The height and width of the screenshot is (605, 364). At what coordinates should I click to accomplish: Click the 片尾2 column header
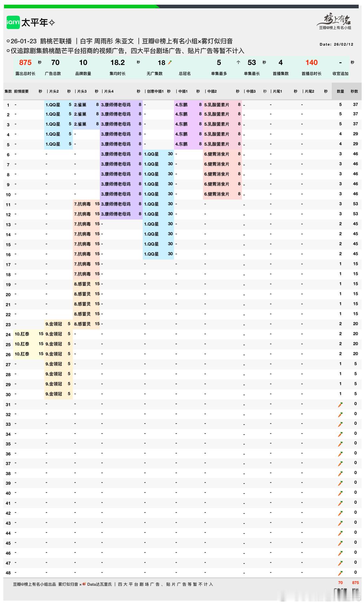pyautogui.click(x=309, y=91)
